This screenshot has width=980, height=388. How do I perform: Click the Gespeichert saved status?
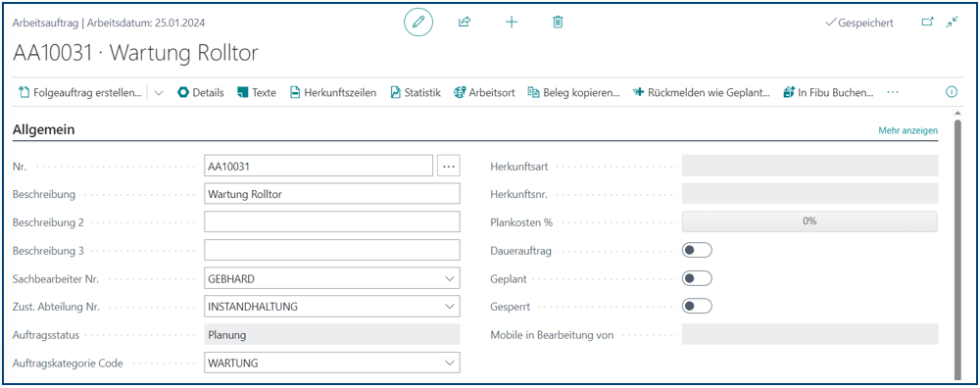coord(859,23)
